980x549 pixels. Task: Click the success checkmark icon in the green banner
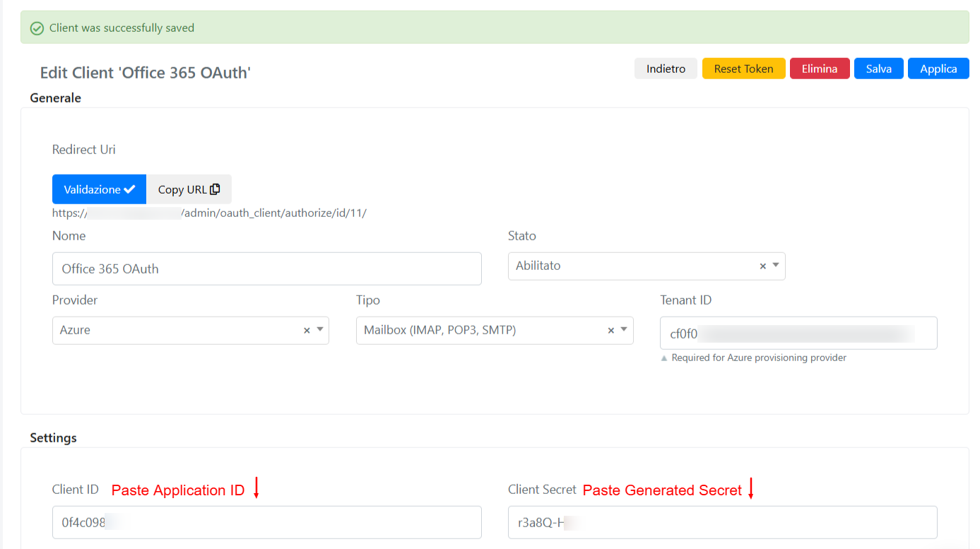(x=37, y=28)
